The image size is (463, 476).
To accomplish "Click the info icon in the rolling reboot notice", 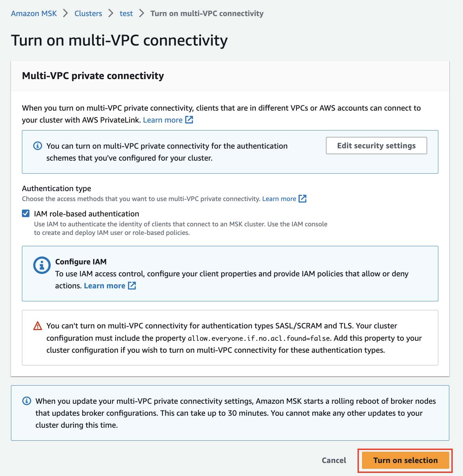I will pos(26,401).
